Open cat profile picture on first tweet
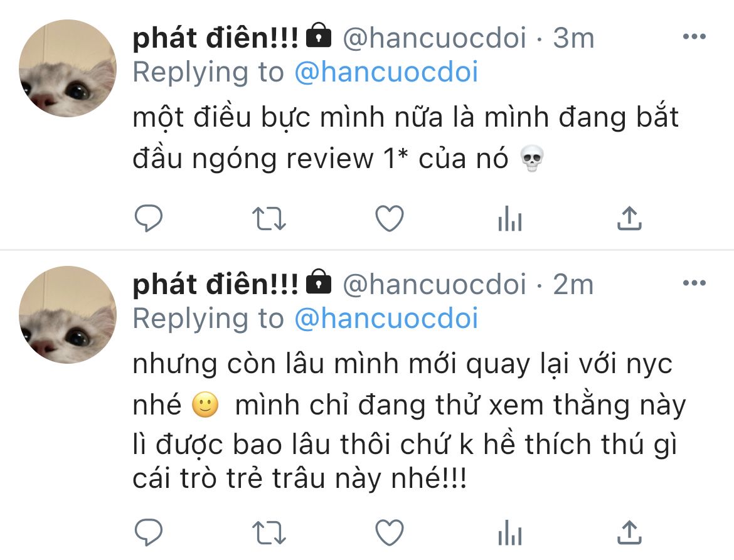The image size is (734, 560). pyautogui.click(x=68, y=68)
